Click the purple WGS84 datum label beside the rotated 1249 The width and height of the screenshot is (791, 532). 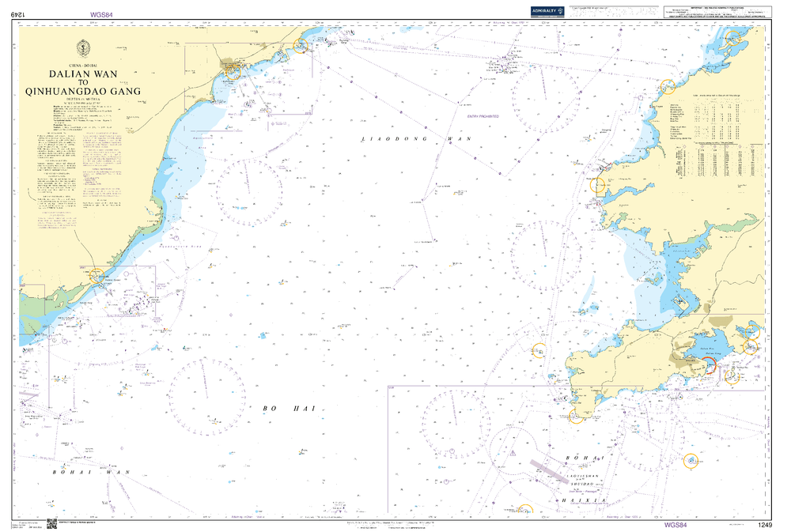point(101,15)
